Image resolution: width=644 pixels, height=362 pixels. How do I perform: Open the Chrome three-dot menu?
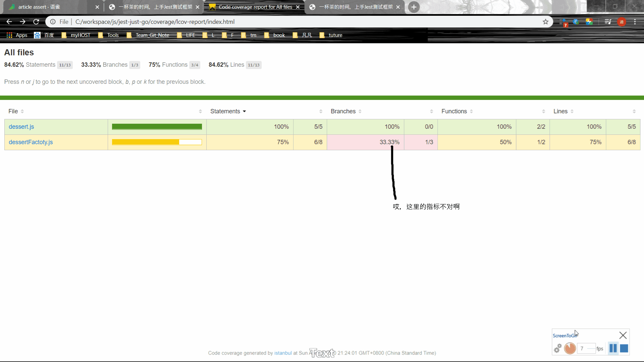click(x=635, y=22)
